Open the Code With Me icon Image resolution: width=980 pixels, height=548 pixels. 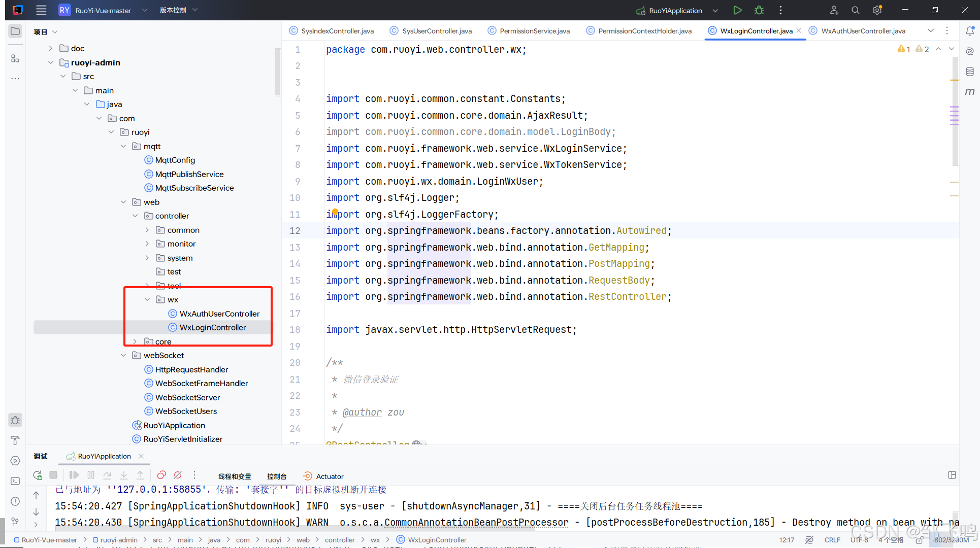click(x=834, y=10)
